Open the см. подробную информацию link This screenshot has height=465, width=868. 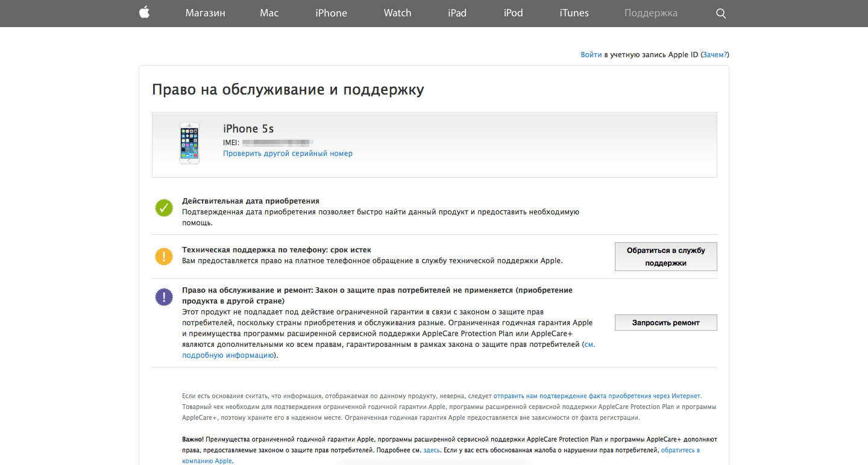click(x=389, y=350)
